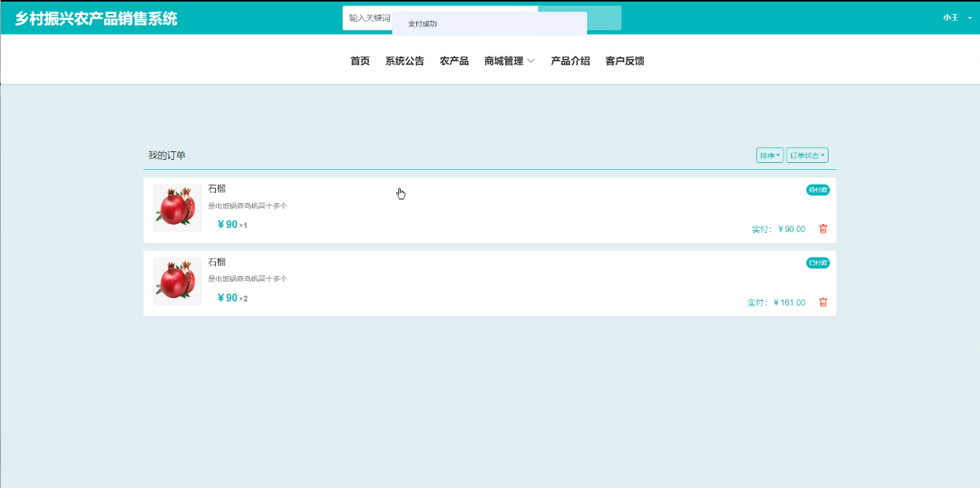Open the 小王 user account menu
980x488 pixels.
(957, 17)
